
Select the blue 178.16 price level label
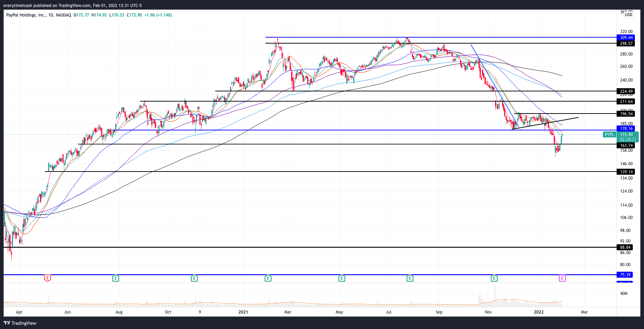point(626,129)
